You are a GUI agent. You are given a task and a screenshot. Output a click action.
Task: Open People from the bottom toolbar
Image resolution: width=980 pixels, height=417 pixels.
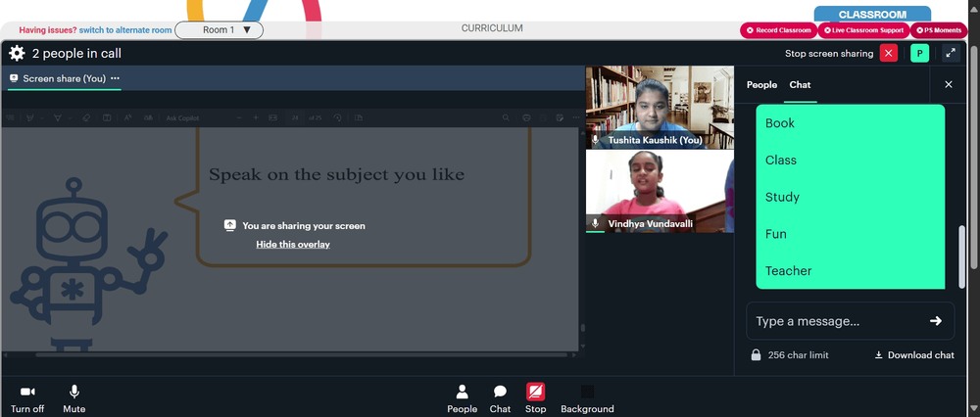pyautogui.click(x=462, y=399)
